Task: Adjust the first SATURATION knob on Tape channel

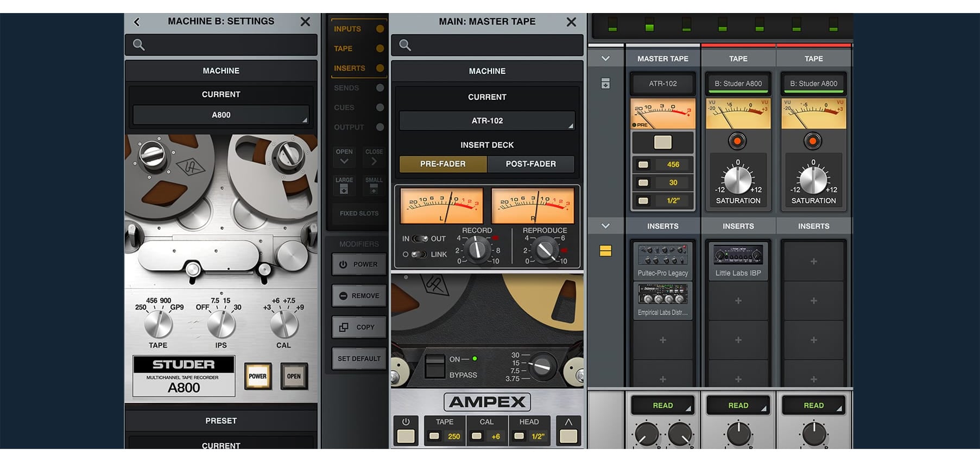Action: (x=738, y=180)
